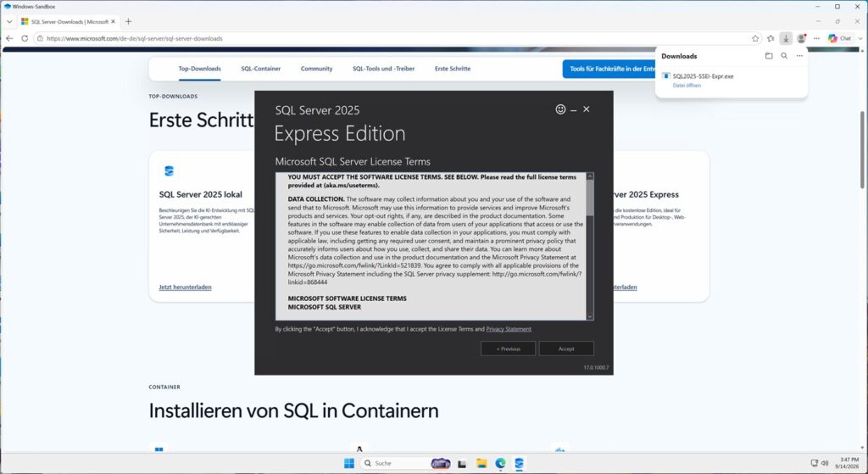868x474 pixels.
Task: Close the SQL Server installer dialog
Action: pyautogui.click(x=587, y=109)
